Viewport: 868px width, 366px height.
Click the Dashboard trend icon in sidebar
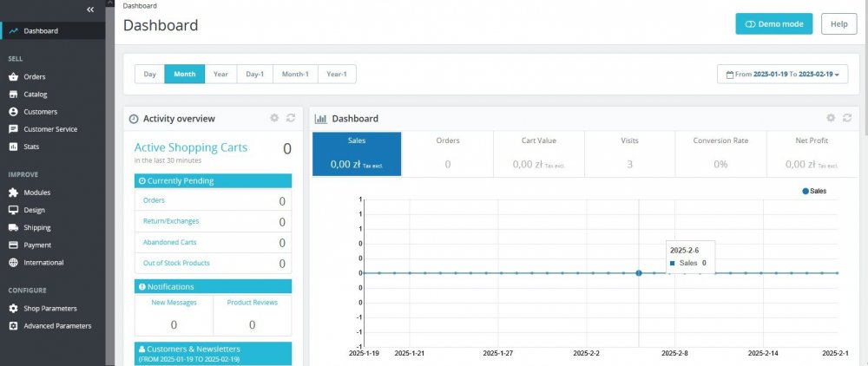click(x=13, y=31)
